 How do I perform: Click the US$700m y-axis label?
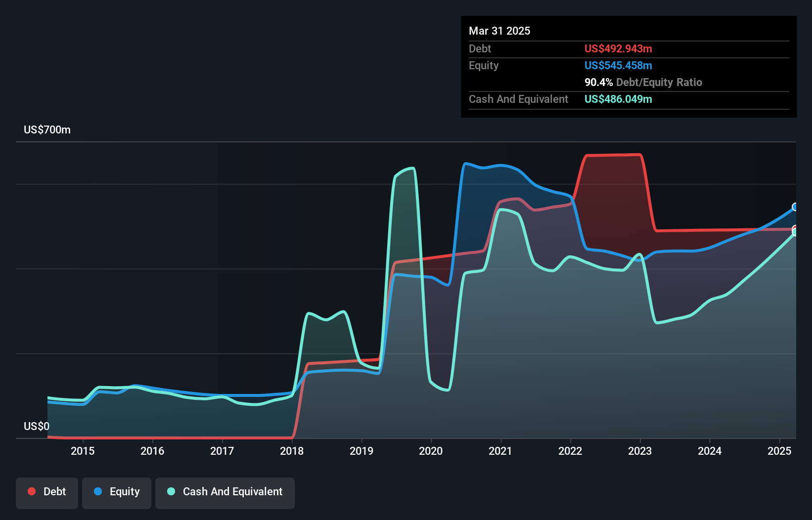47,130
